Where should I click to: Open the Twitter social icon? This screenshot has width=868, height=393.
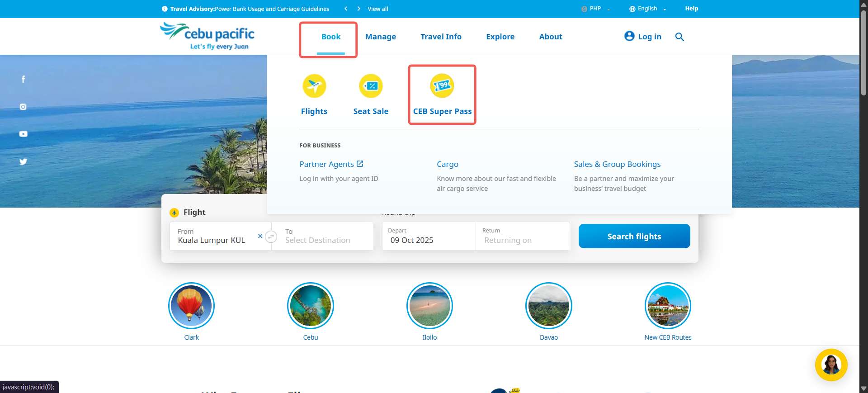[x=24, y=161]
